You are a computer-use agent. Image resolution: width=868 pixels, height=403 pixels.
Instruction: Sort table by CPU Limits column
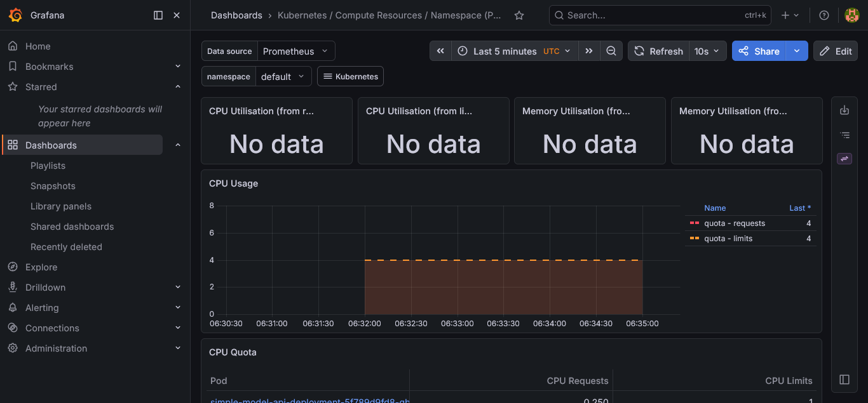(789, 381)
